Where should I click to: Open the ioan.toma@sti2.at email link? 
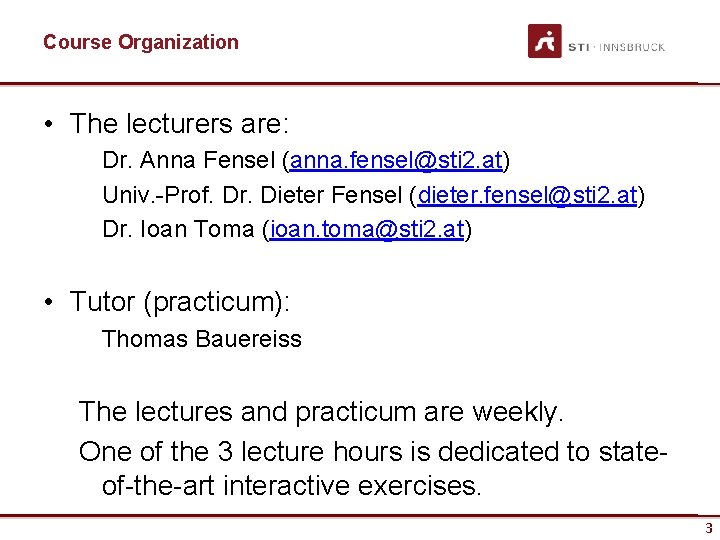point(367,229)
